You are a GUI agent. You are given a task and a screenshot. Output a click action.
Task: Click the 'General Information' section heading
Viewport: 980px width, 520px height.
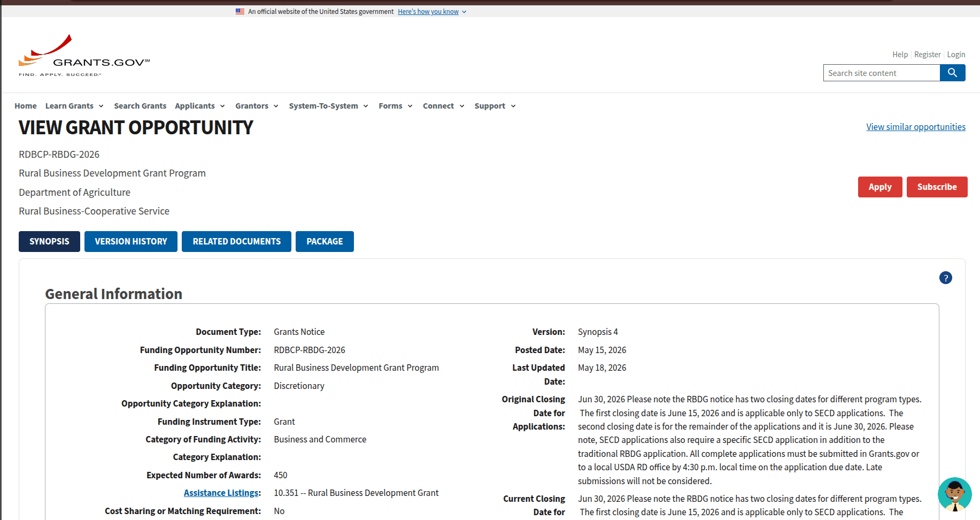tap(113, 294)
